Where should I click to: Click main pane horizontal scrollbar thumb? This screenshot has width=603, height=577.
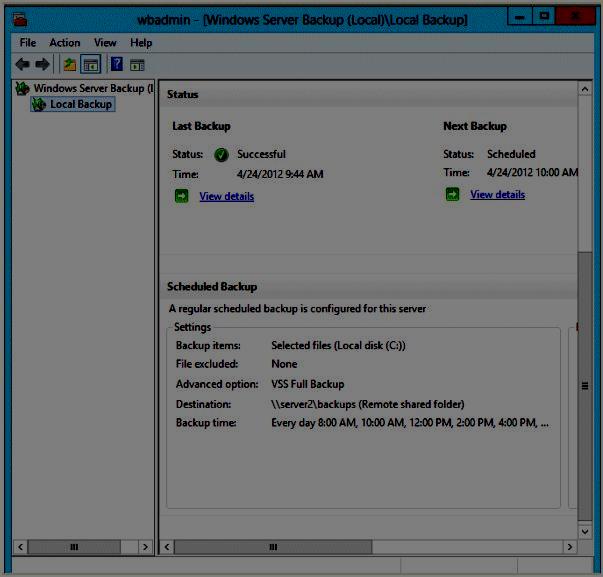(273, 547)
